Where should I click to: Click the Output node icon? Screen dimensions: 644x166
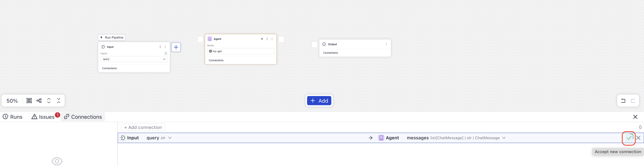[x=324, y=44]
